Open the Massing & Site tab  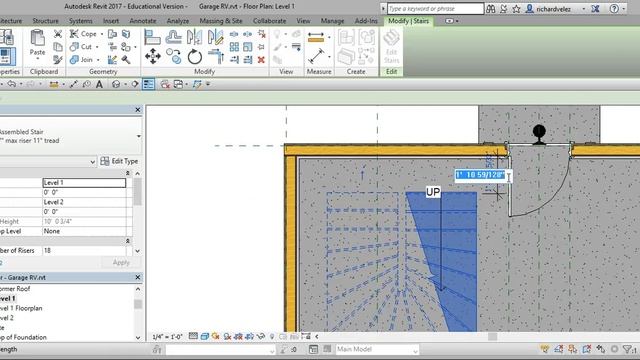tap(221, 21)
